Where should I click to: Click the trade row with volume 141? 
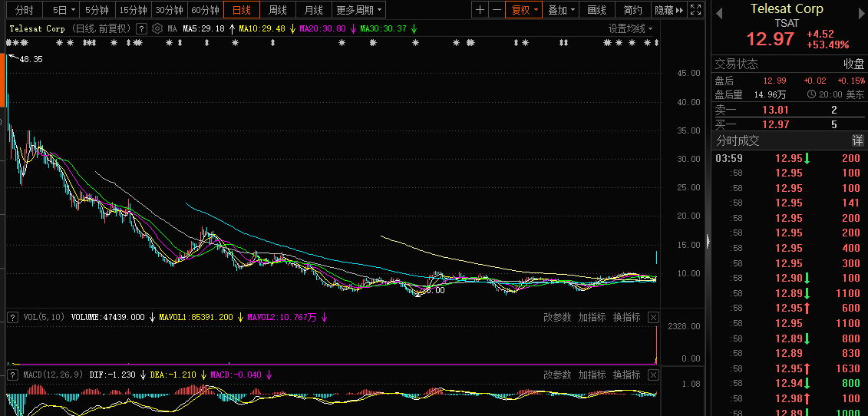pos(789,203)
